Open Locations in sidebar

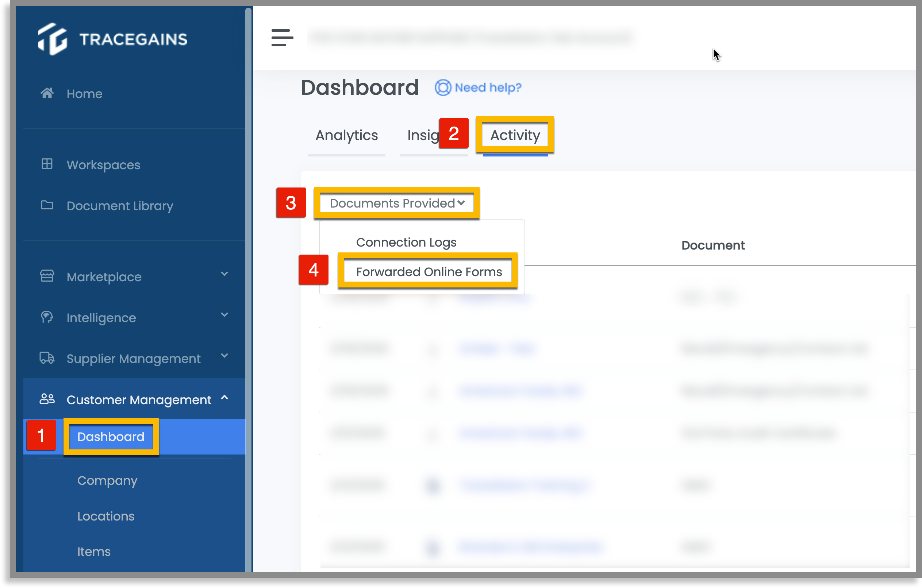[x=106, y=516]
